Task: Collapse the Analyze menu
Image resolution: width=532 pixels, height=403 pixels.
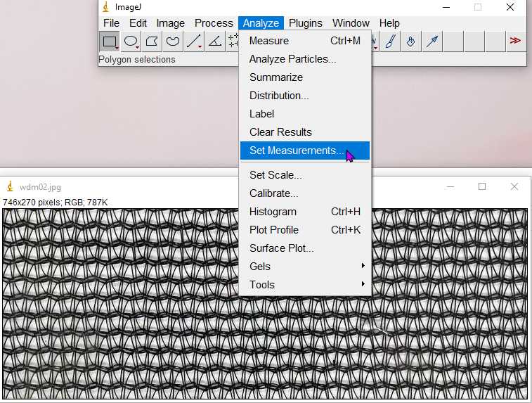Action: click(x=261, y=23)
